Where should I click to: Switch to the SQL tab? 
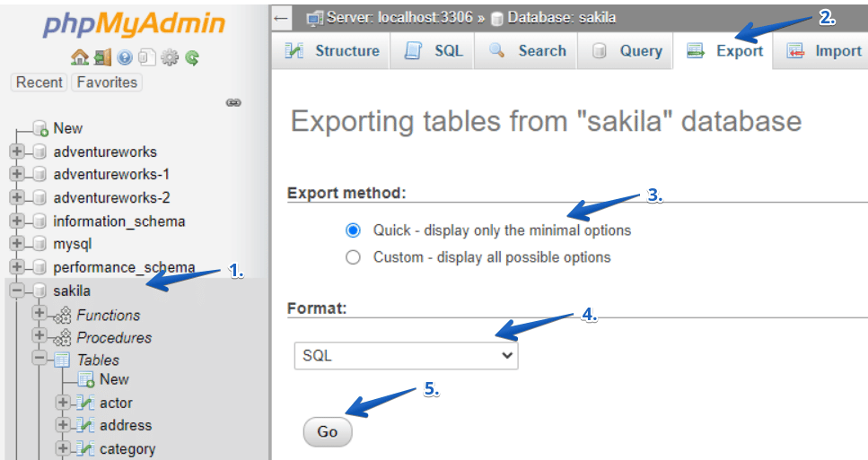[432, 51]
